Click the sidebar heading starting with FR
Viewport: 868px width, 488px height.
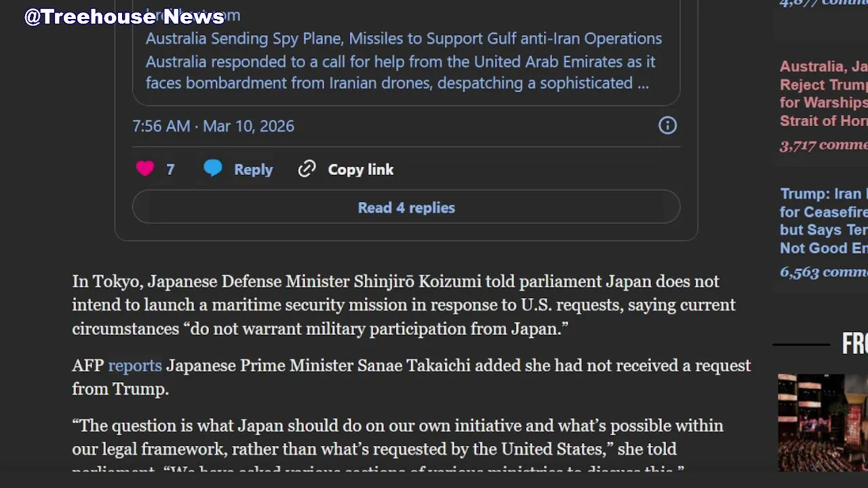click(x=854, y=344)
